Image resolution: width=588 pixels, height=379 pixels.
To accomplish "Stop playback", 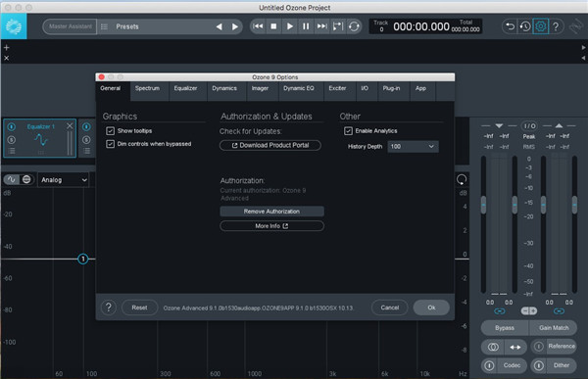I will 273,26.
